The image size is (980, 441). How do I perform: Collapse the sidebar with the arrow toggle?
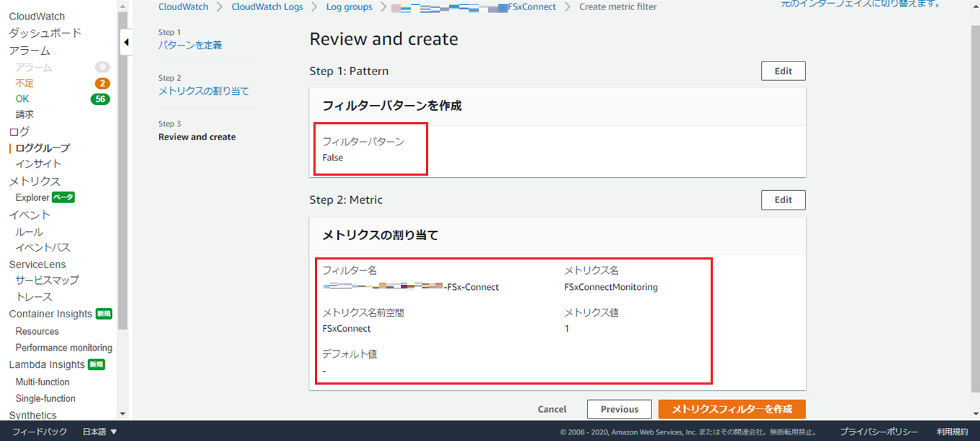point(126,42)
